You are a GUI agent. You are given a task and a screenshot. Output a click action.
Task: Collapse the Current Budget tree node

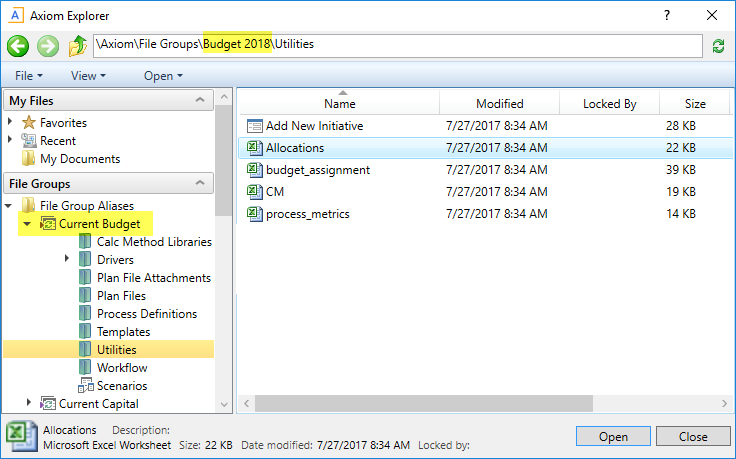coord(27,224)
